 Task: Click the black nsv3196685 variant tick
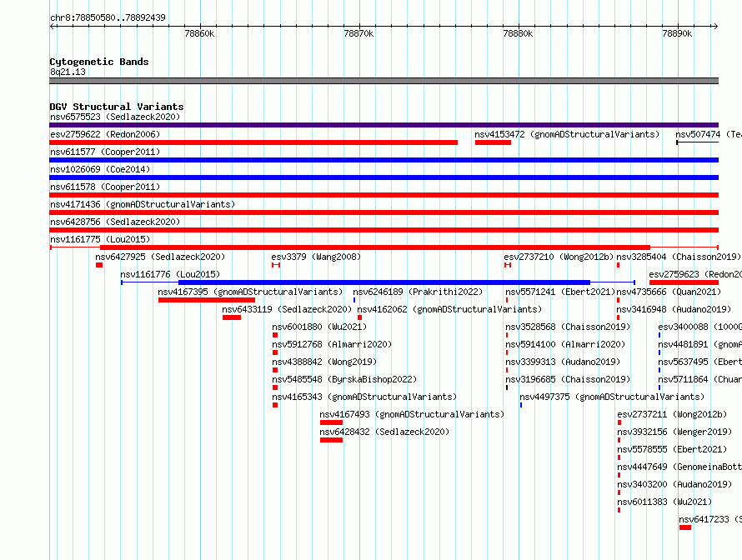[x=507, y=387]
